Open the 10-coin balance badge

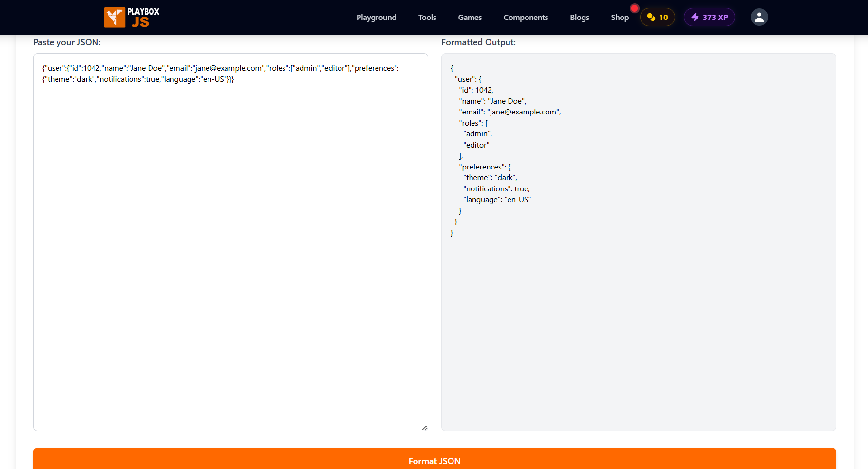pyautogui.click(x=657, y=17)
